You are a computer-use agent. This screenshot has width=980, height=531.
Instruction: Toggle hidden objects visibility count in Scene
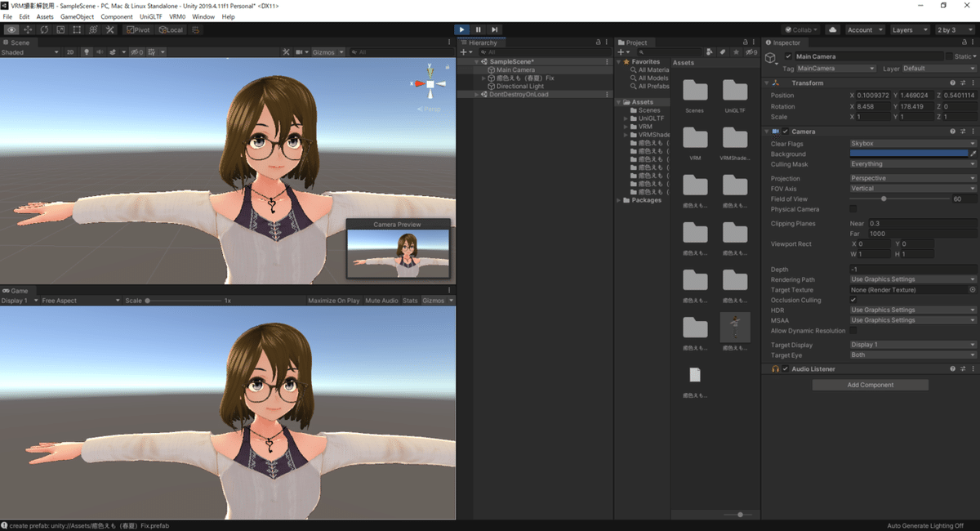click(x=136, y=52)
